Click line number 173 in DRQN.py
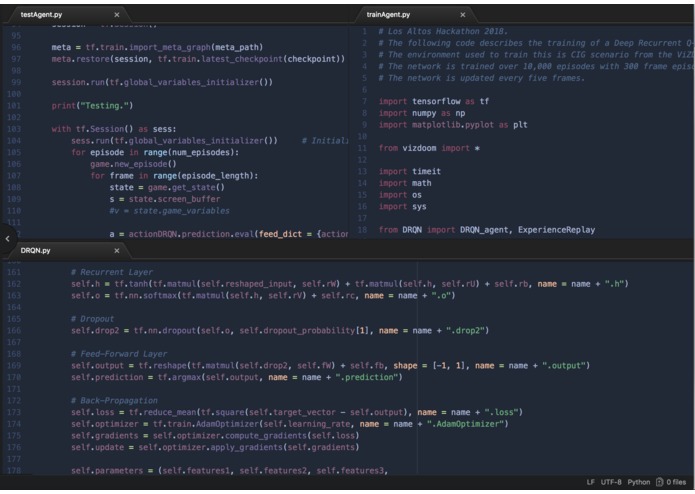 [x=14, y=412]
